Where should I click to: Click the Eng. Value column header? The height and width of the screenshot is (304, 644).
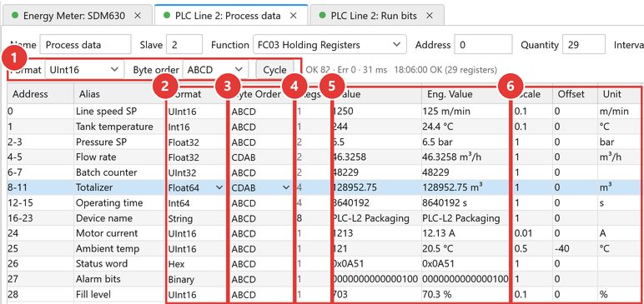(465, 94)
